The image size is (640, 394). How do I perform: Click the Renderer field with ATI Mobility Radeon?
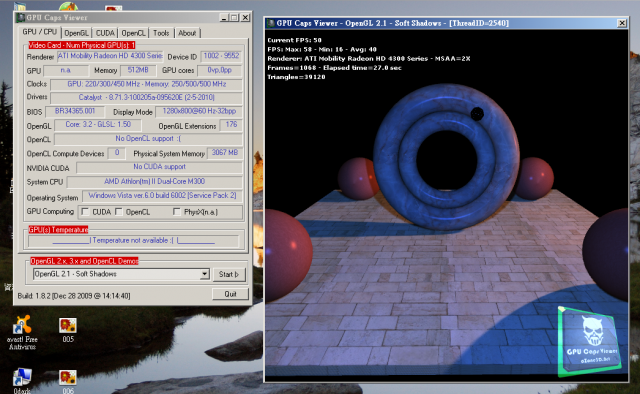(110, 56)
